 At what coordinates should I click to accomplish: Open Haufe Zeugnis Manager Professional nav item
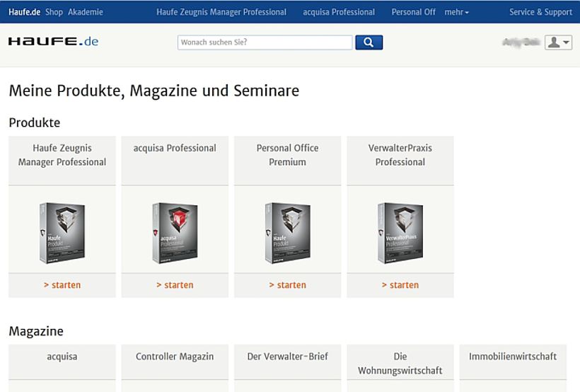221,12
